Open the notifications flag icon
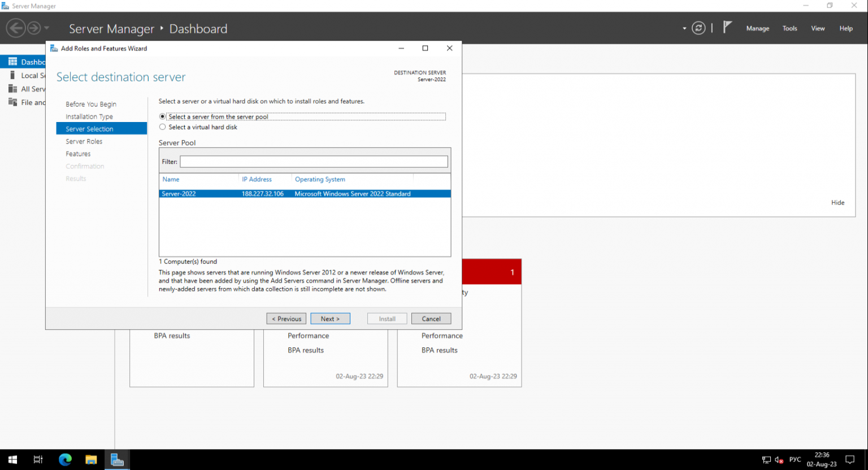Screen dimensions: 868x470 coord(728,27)
